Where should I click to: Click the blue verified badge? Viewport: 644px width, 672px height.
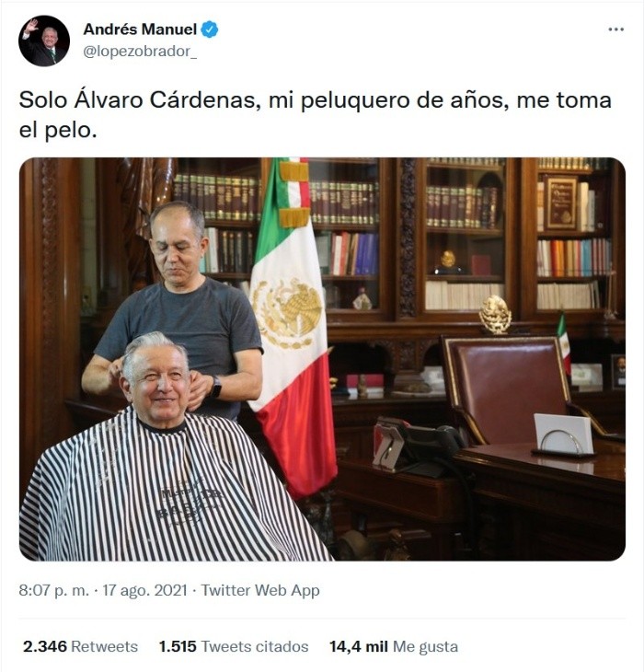coord(210,29)
